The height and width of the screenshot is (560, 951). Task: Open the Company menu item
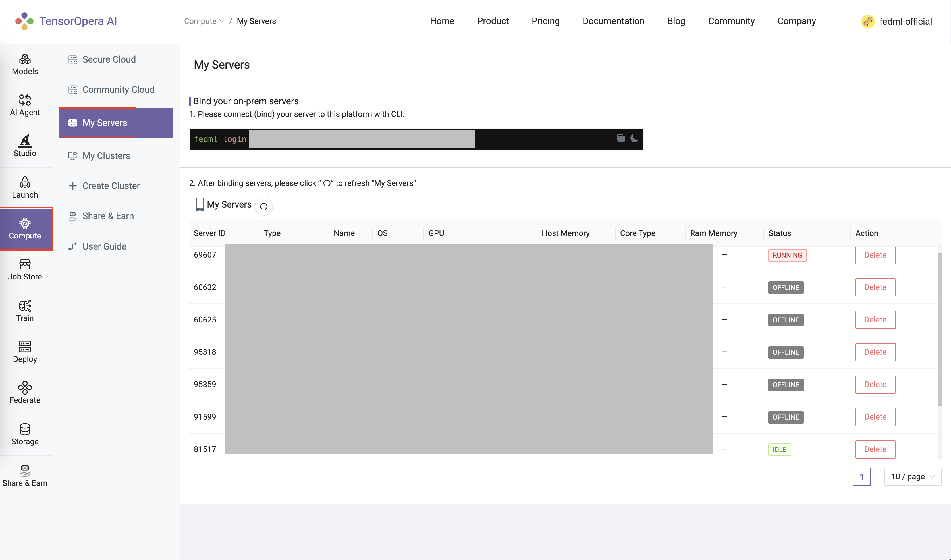point(796,21)
